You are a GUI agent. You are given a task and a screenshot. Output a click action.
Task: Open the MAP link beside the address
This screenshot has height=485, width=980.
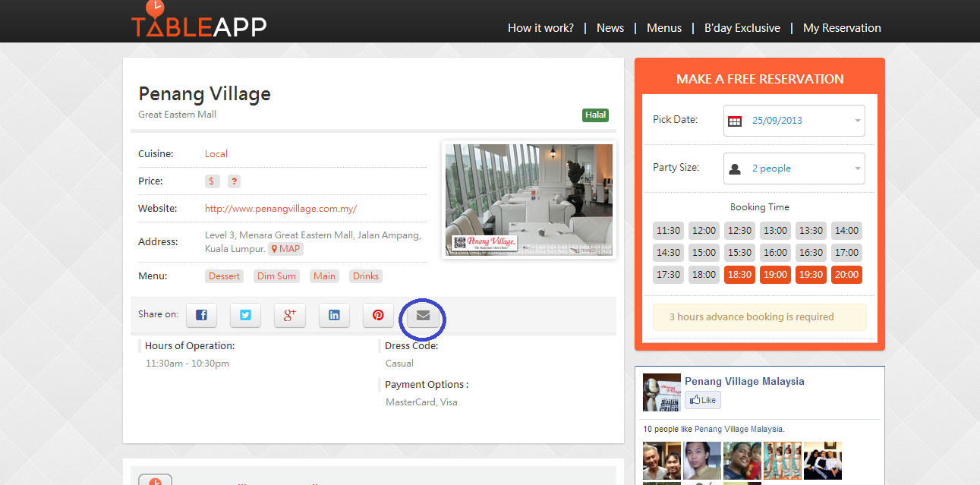[x=286, y=249]
